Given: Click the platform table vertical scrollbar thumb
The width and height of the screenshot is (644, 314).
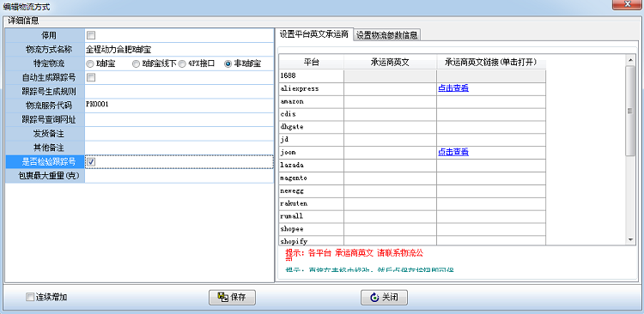Looking at the screenshot, I should click(x=630, y=111).
